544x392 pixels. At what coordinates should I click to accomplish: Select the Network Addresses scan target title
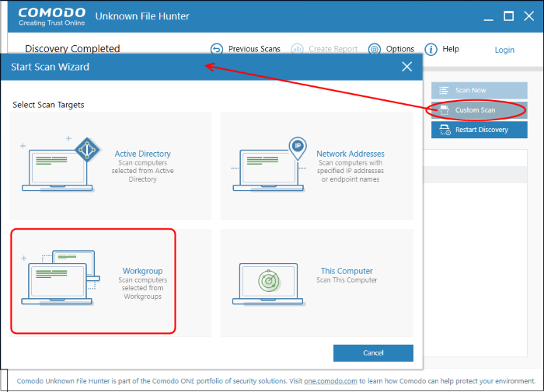(x=350, y=154)
